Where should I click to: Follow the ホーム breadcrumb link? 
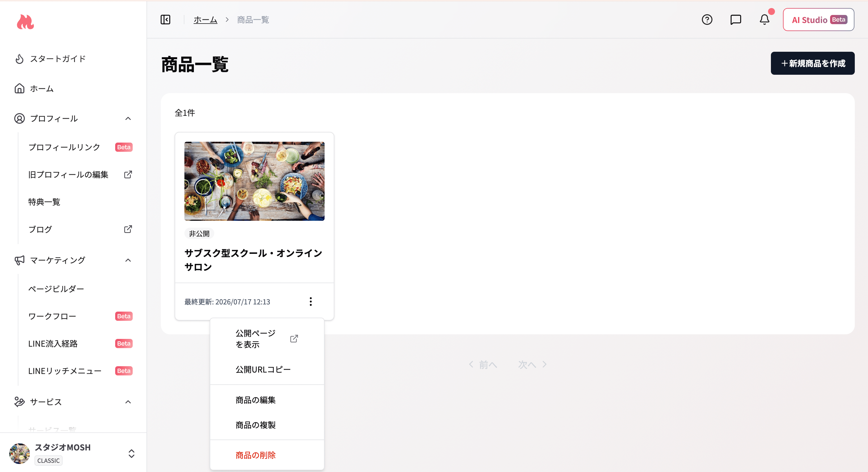point(205,20)
